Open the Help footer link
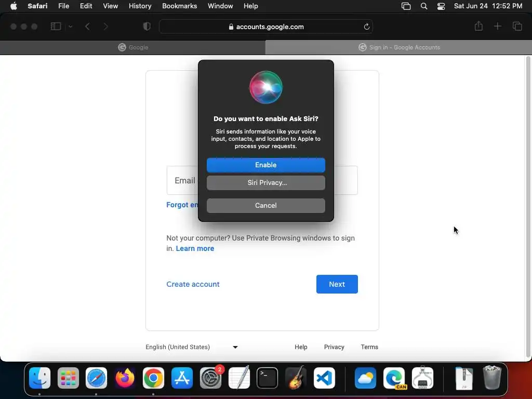Viewport: 532px width, 399px height. click(301, 347)
